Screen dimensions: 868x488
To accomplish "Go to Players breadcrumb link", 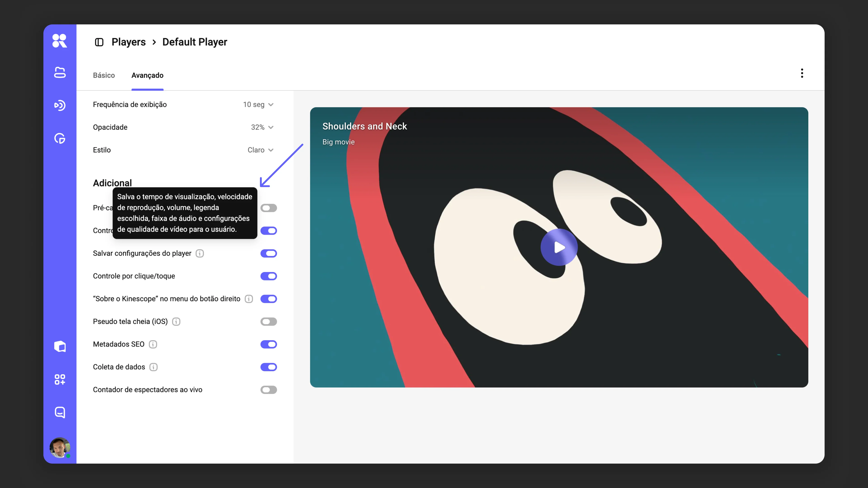I will coord(128,42).
